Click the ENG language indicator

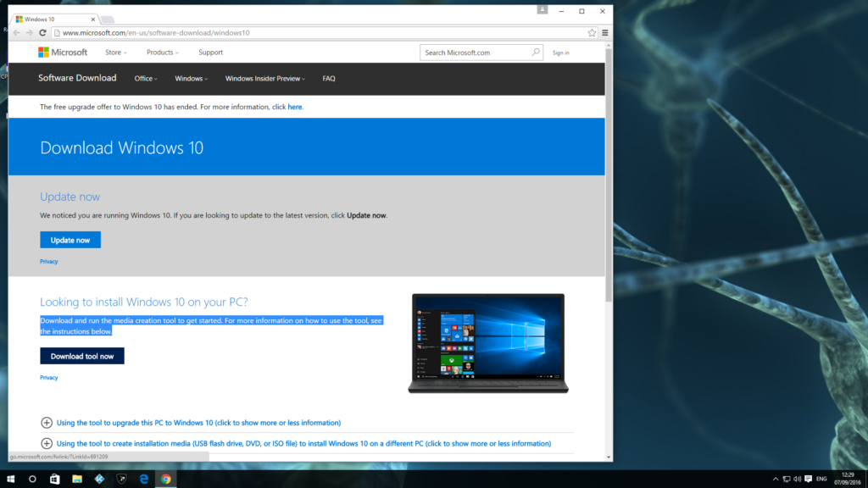[821, 480]
